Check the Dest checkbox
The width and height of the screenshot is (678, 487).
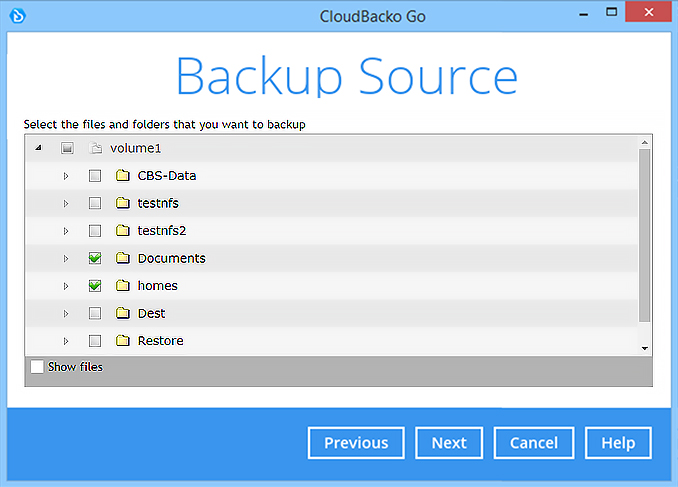click(95, 313)
